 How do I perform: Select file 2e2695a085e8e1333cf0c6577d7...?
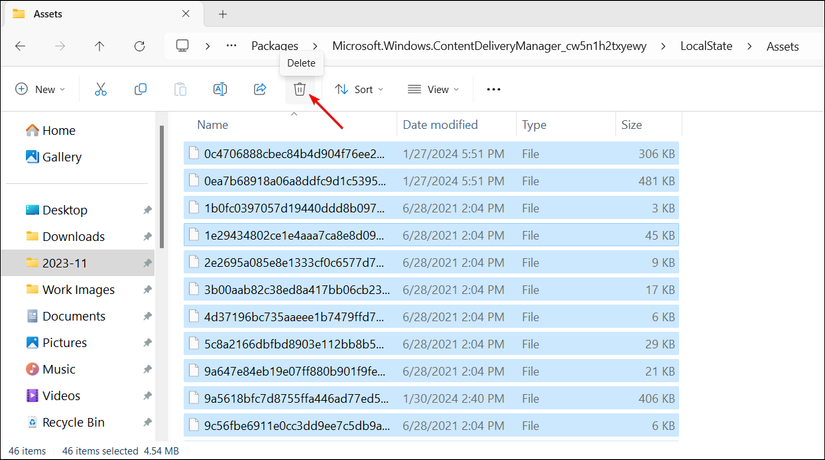[431, 262]
